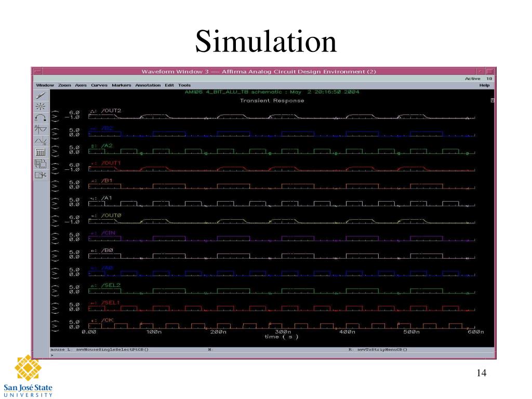
Task: Open the Markers menu
Action: click(122, 85)
